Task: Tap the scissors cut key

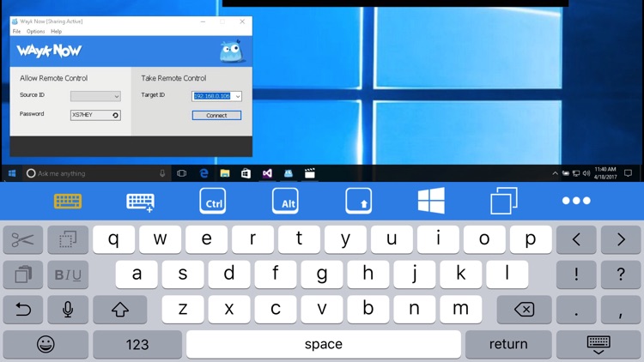Action: coord(23,239)
